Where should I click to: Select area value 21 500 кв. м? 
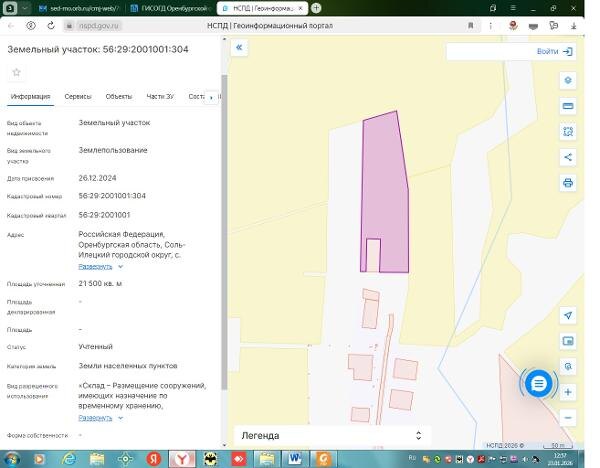[x=100, y=284]
